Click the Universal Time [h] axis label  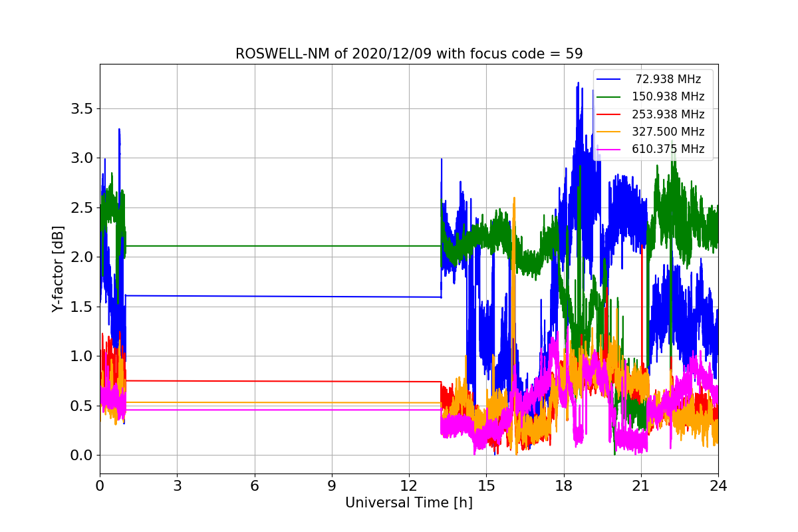click(409, 503)
